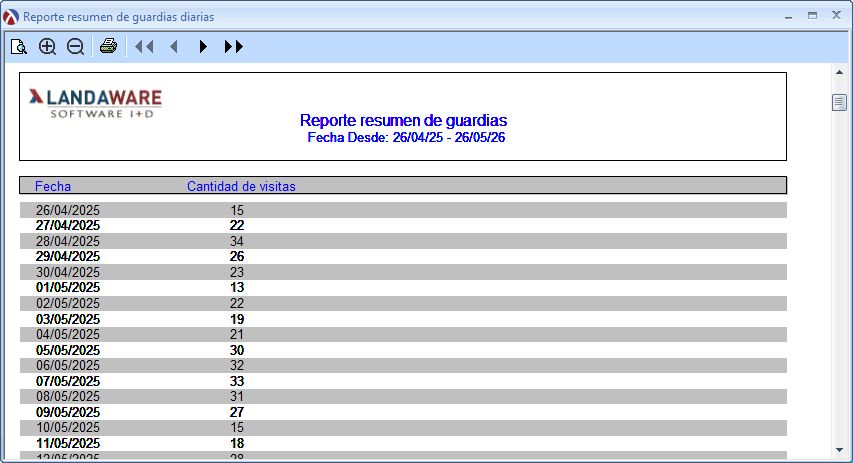Click visit count 21 for 04/05/2025

237,334
